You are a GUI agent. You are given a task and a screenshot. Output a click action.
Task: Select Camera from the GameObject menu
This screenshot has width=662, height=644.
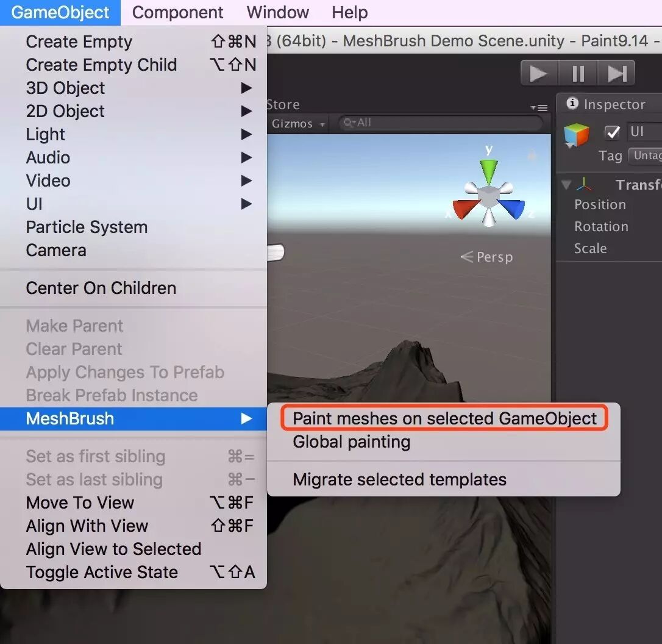[x=133, y=251]
